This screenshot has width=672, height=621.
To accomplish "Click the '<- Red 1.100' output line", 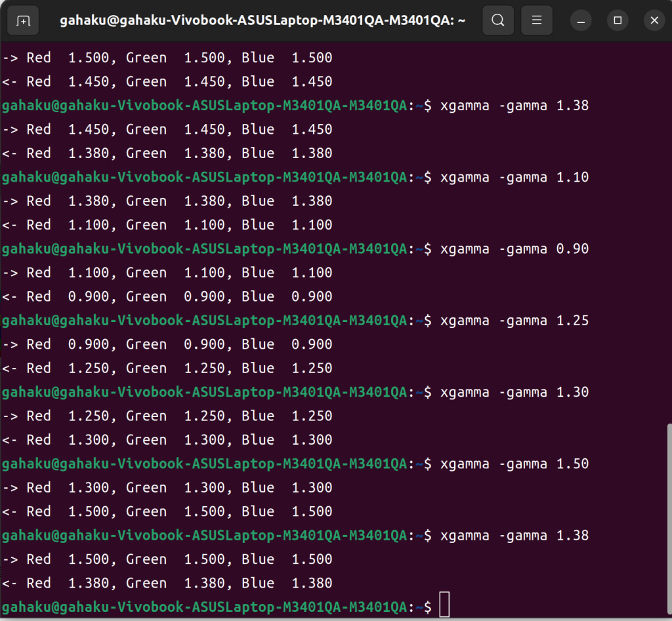I will [x=167, y=225].
